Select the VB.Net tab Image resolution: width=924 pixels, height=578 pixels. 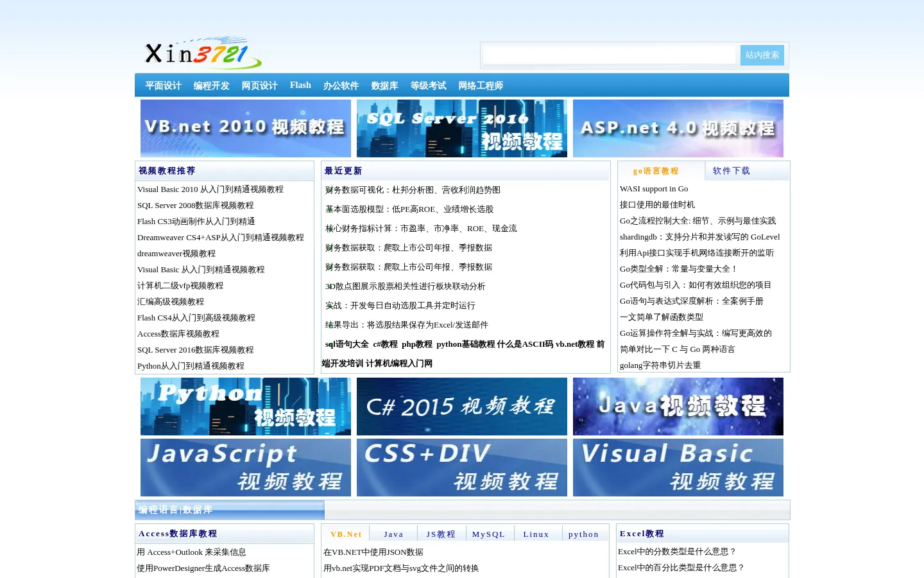click(x=346, y=534)
